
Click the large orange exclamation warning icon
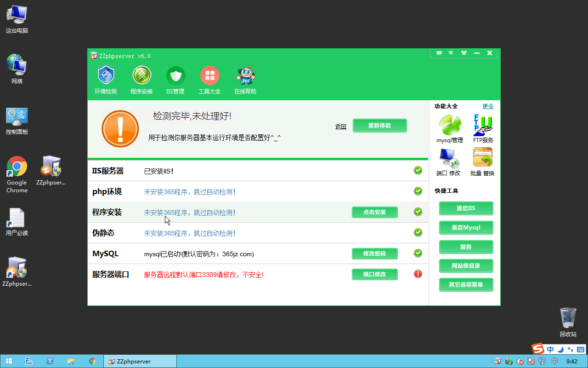click(120, 129)
